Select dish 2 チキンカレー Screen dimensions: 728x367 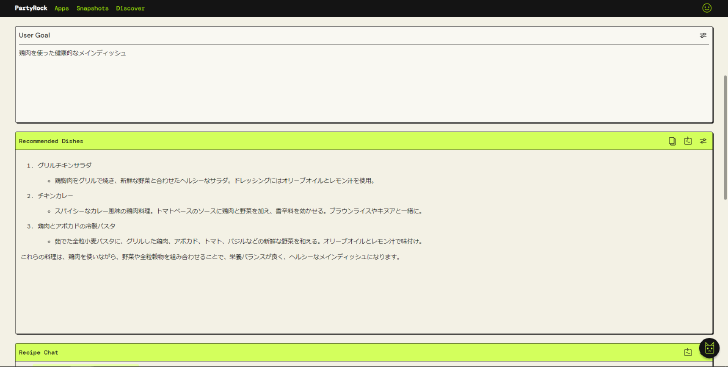click(x=55, y=196)
